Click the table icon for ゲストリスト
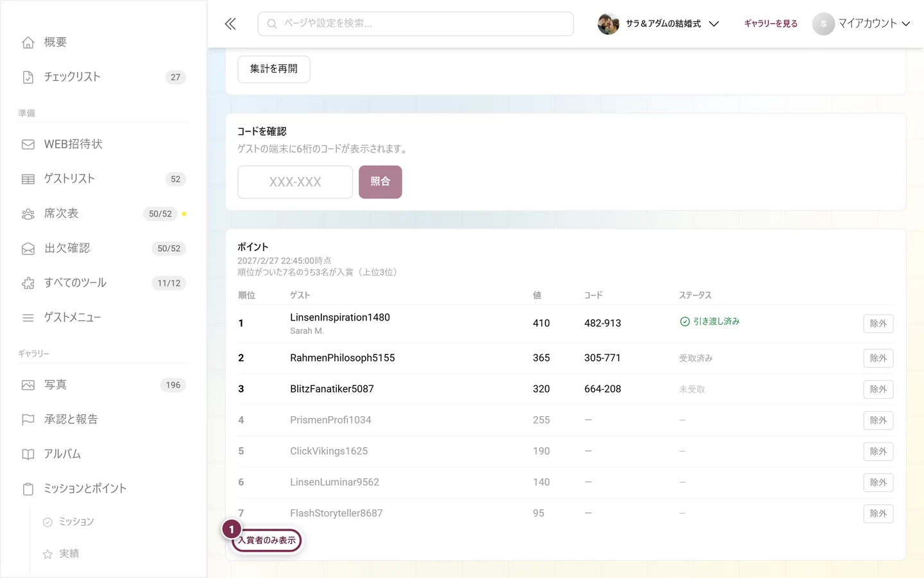 point(28,179)
